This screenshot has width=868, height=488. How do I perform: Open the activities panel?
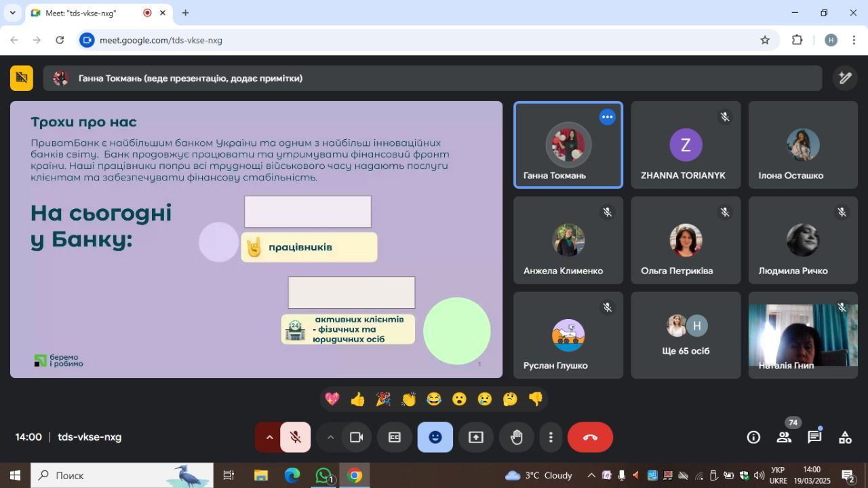[845, 437]
